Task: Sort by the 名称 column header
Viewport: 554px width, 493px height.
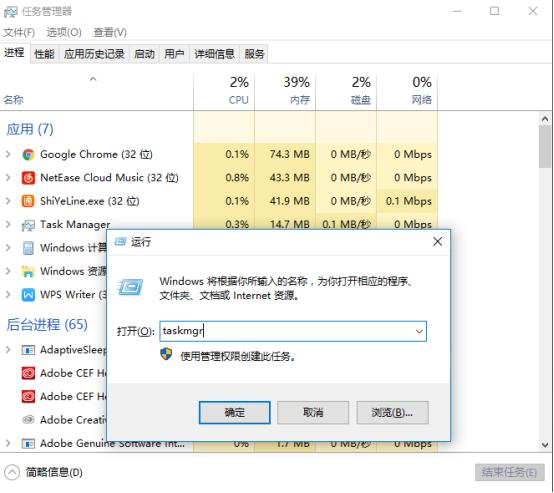Action: [96, 91]
